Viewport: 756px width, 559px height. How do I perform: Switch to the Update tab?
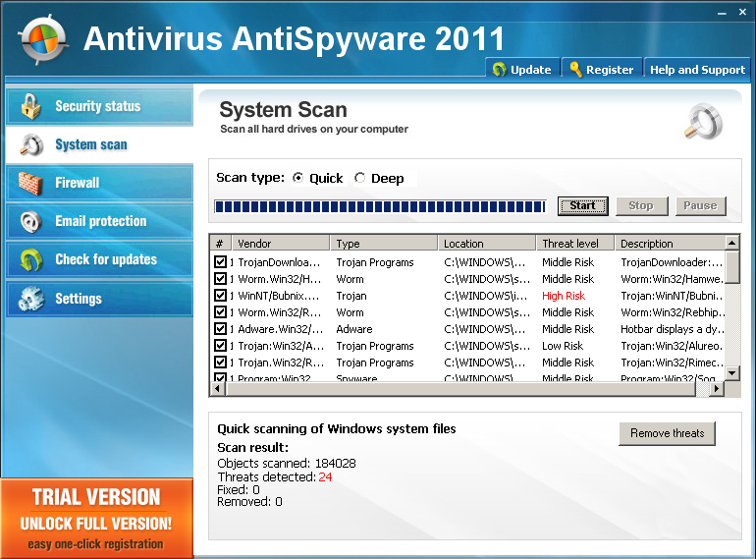pos(522,70)
